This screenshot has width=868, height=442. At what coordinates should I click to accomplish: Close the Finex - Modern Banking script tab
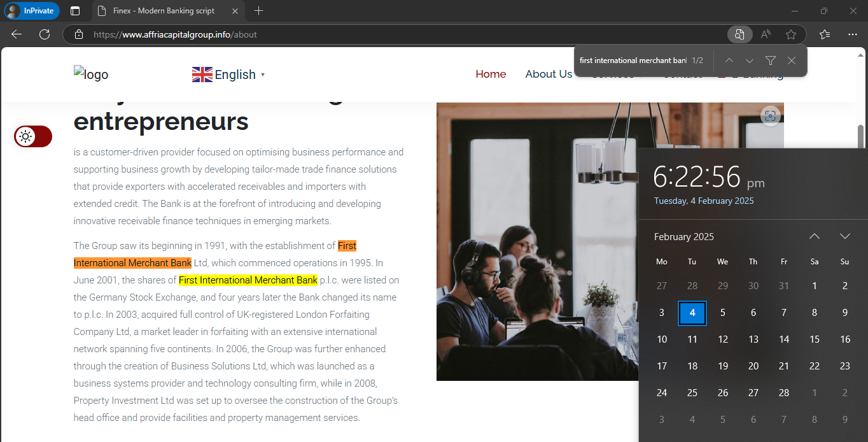[x=235, y=11]
